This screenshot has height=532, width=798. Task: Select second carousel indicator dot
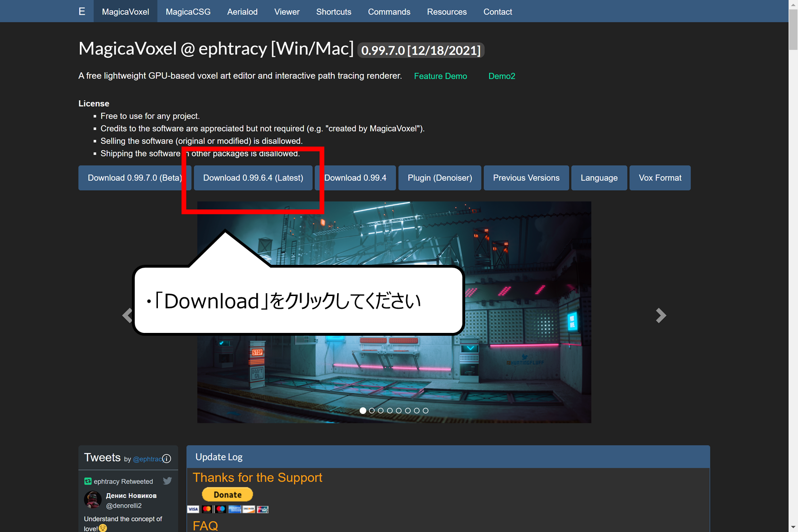[x=372, y=410]
